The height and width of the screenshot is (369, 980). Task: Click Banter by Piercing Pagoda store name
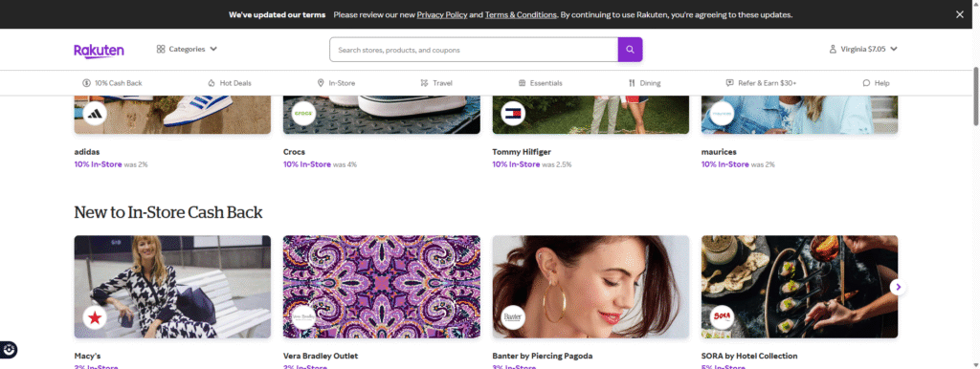(x=543, y=356)
